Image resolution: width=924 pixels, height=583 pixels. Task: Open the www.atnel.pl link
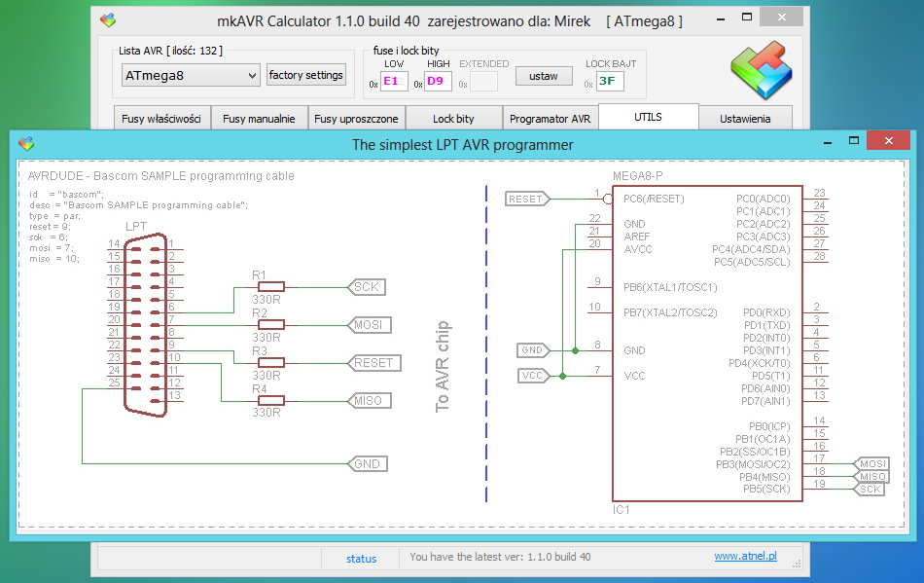745,556
